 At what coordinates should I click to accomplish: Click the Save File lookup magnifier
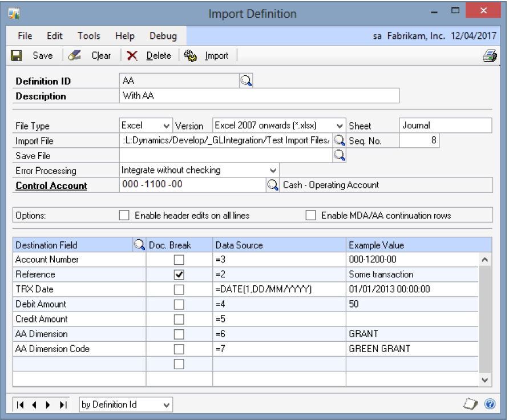coord(340,155)
